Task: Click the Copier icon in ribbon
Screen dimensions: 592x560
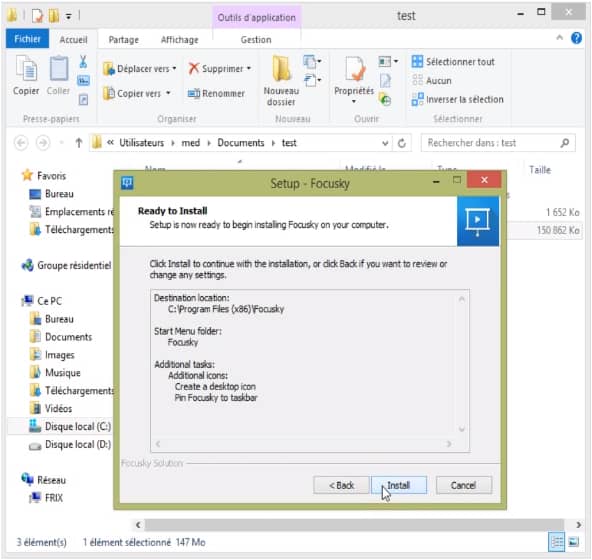Action: click(26, 69)
